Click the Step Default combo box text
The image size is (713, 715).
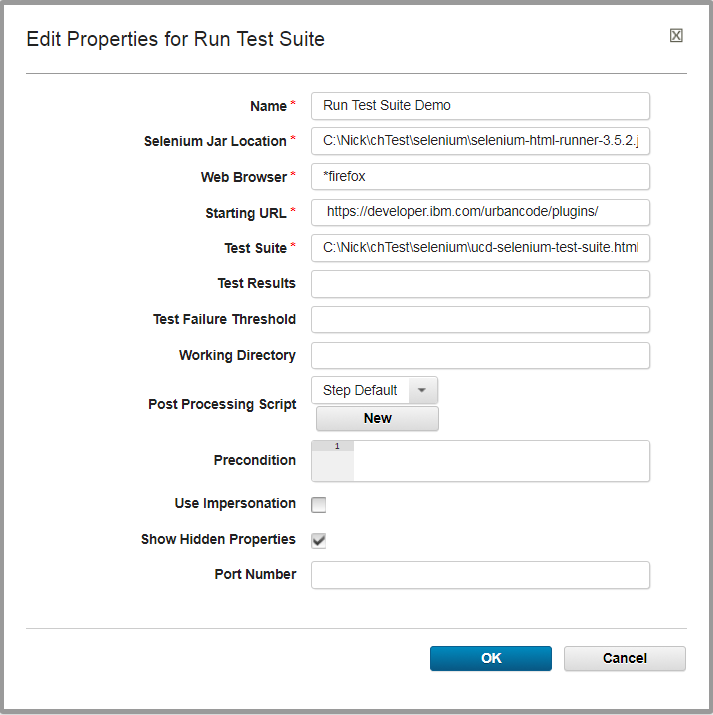(x=360, y=390)
